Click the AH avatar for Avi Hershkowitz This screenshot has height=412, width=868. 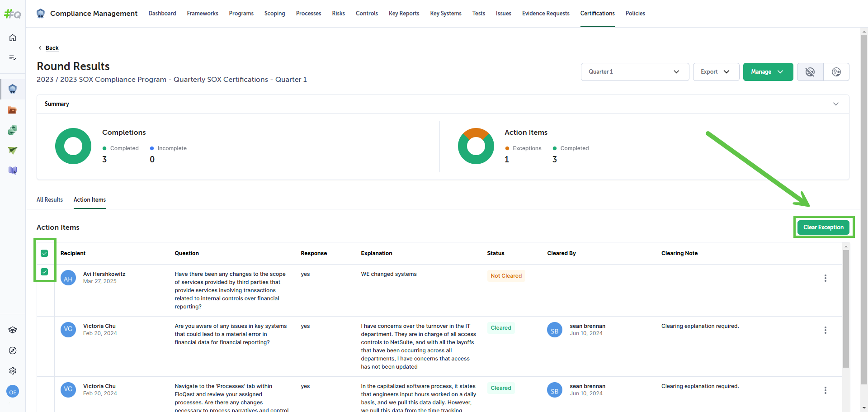(x=68, y=278)
